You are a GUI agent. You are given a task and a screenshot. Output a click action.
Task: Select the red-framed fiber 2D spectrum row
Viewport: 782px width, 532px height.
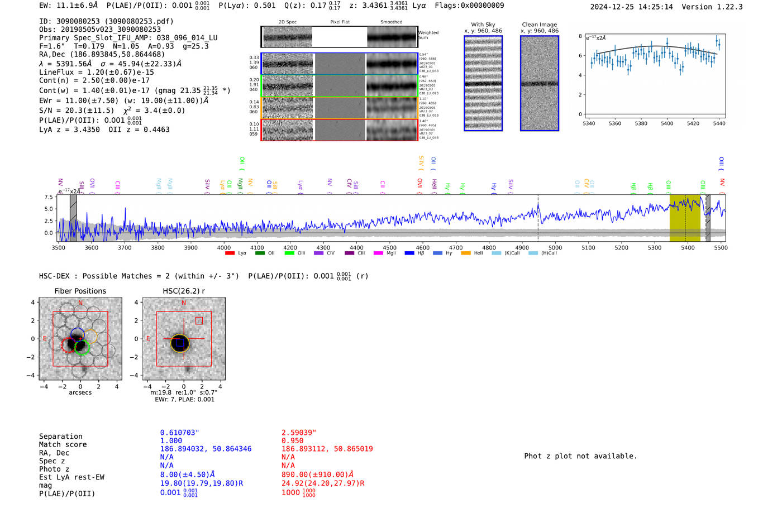tap(340, 130)
